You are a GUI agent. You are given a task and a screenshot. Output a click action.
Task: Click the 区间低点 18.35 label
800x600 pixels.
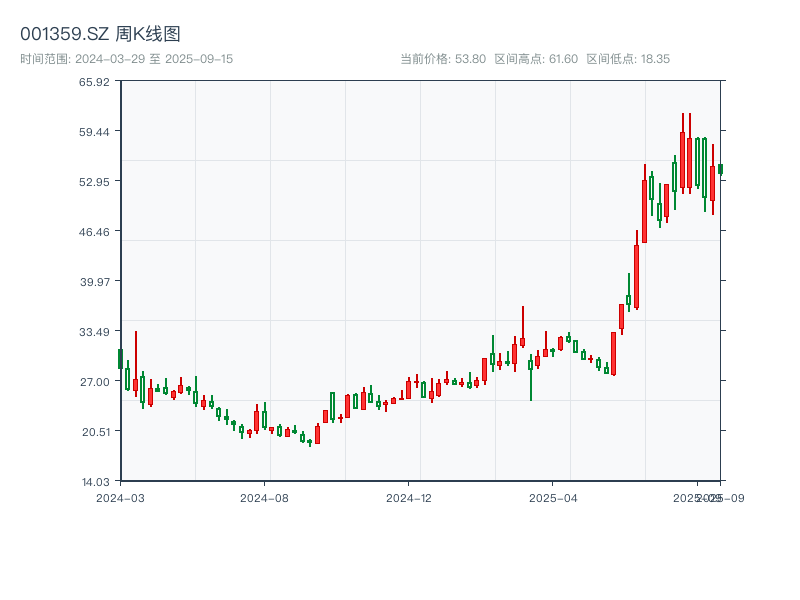pyautogui.click(x=628, y=59)
